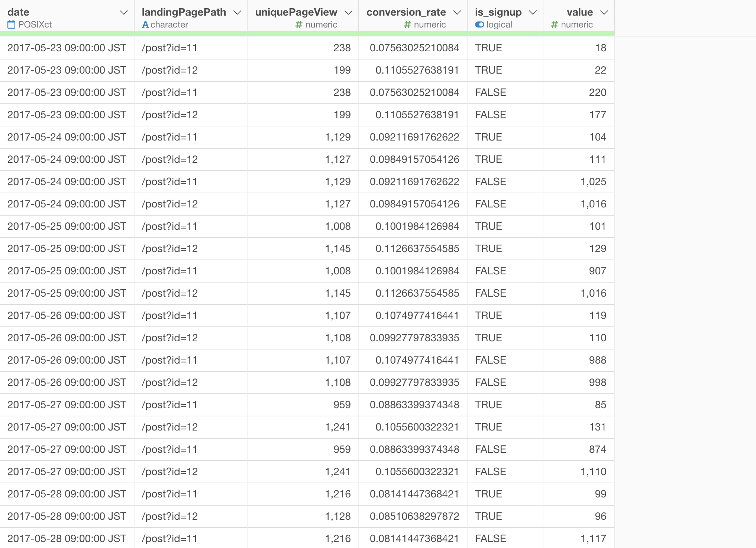Click the value cell 177
756x548 pixels.
click(x=579, y=115)
